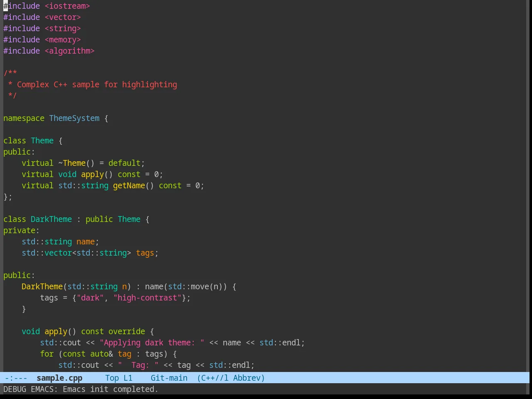Click the 'for' loop keyword

[47, 354]
